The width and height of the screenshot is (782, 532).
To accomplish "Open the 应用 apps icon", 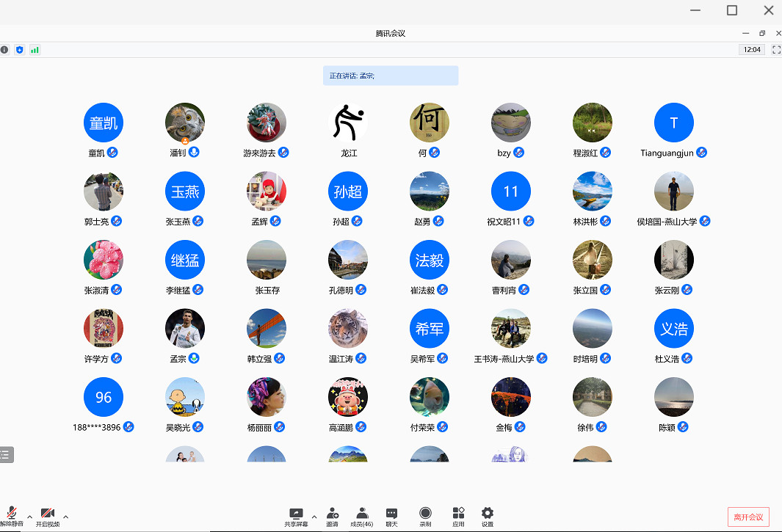I will click(458, 516).
